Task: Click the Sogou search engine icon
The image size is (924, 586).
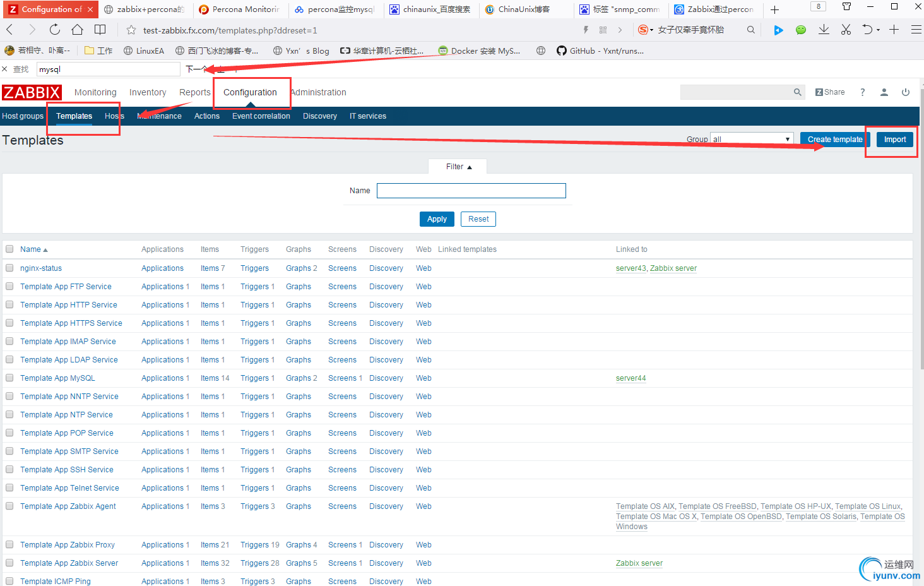Action: pyautogui.click(x=643, y=30)
